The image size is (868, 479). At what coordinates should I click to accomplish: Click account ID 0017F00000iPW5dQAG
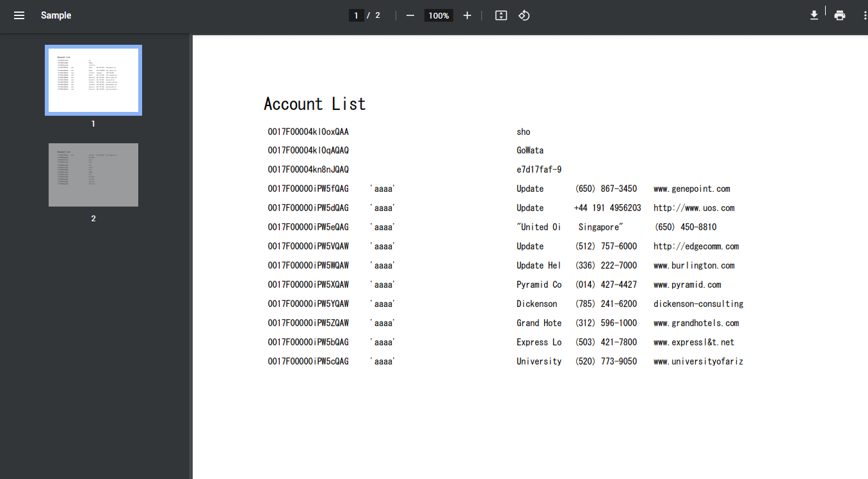309,208
